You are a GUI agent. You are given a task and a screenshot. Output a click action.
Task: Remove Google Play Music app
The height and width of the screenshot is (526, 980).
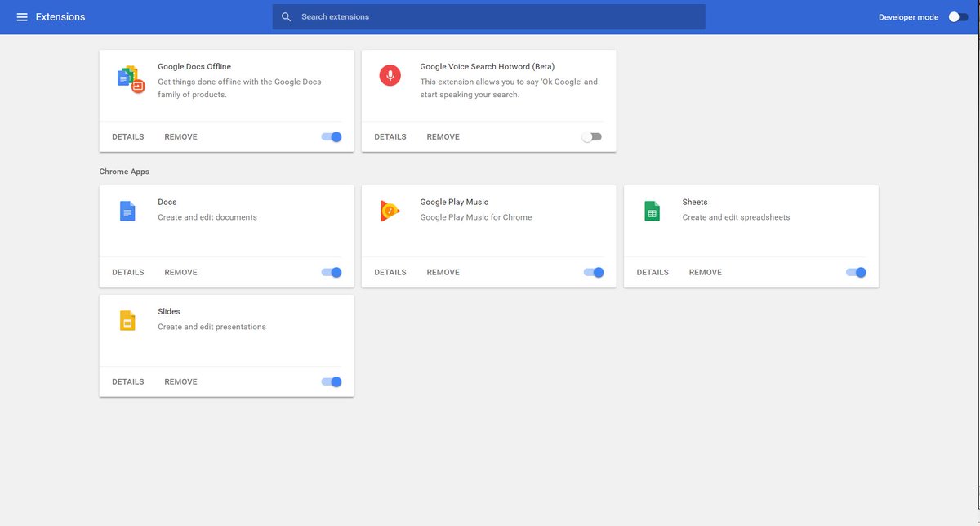click(443, 273)
